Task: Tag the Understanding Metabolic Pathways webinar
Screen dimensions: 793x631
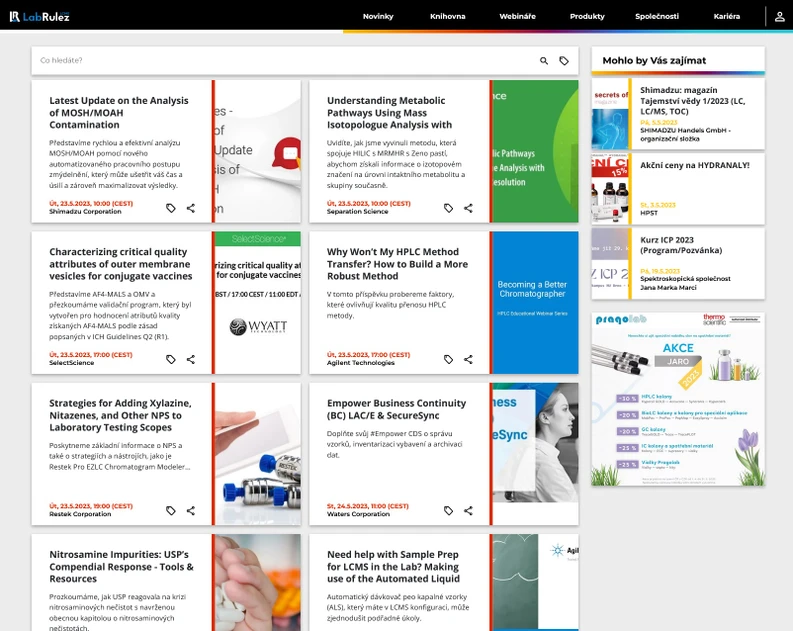Action: [x=449, y=208]
